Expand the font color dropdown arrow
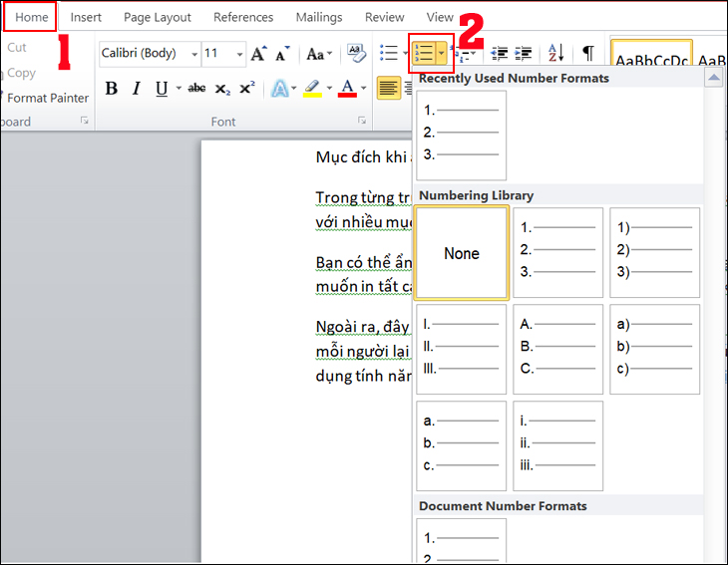This screenshot has height=565, width=728. tap(364, 88)
